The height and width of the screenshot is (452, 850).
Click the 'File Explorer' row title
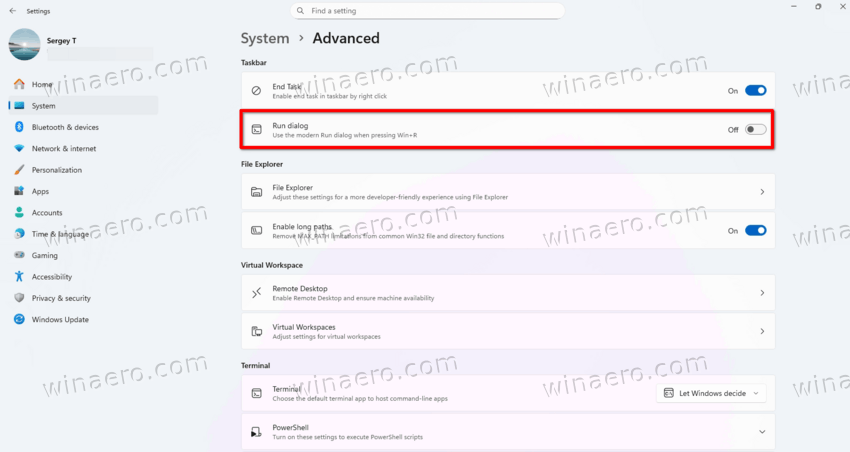pyautogui.click(x=292, y=188)
